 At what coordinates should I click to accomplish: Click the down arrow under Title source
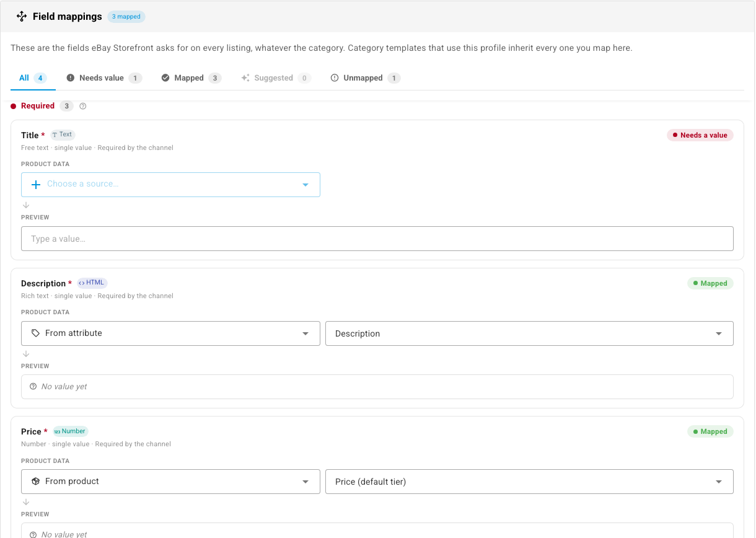[x=26, y=205]
